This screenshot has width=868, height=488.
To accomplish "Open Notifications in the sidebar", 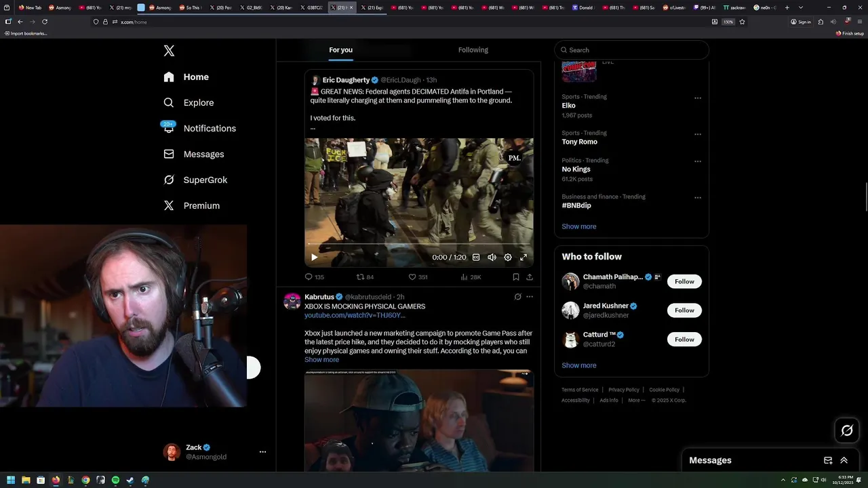I will point(199,129).
